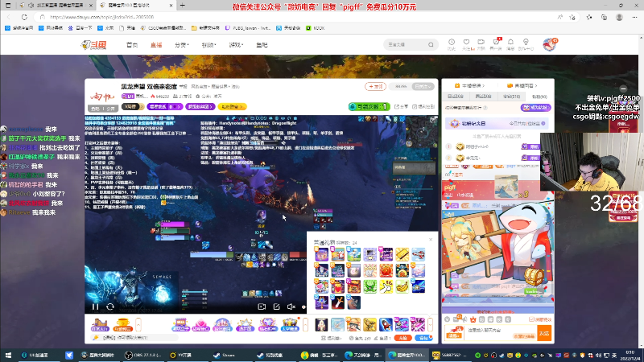Click the orange follow button beside title

(375, 87)
